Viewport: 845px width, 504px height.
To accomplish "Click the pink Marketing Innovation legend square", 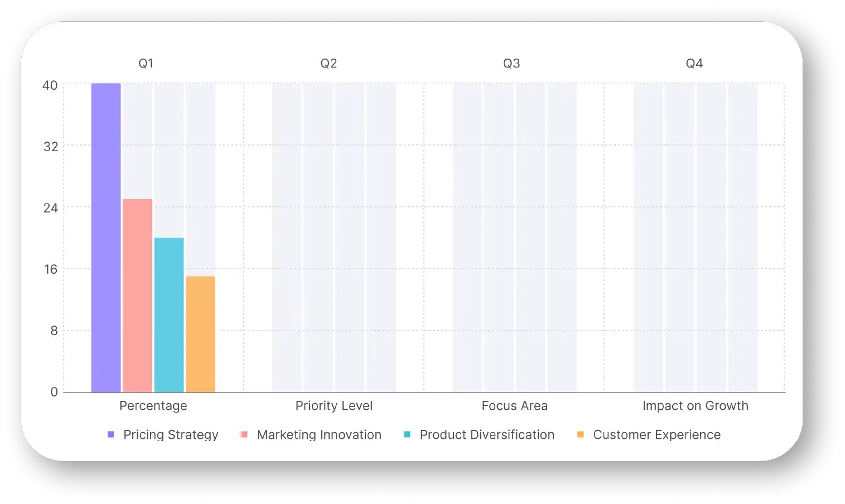I will (244, 434).
